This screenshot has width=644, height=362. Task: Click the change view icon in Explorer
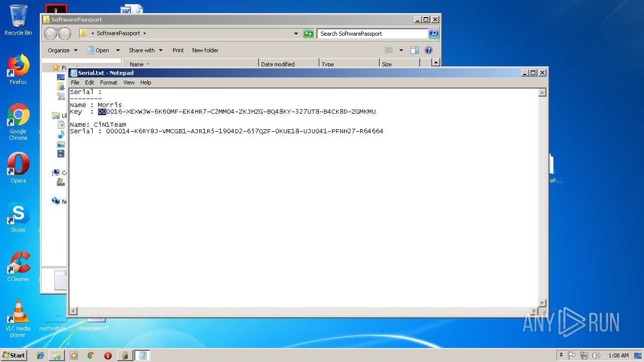(389, 50)
